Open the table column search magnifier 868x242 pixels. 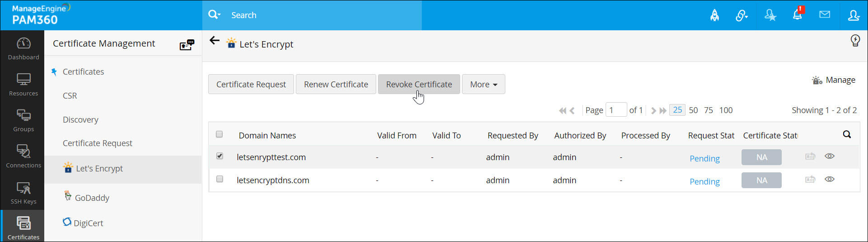(847, 134)
